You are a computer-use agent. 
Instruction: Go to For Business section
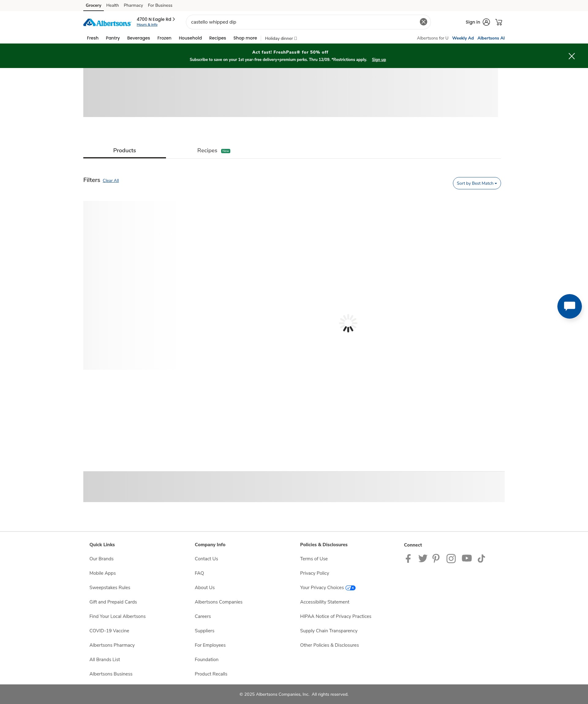[160, 6]
